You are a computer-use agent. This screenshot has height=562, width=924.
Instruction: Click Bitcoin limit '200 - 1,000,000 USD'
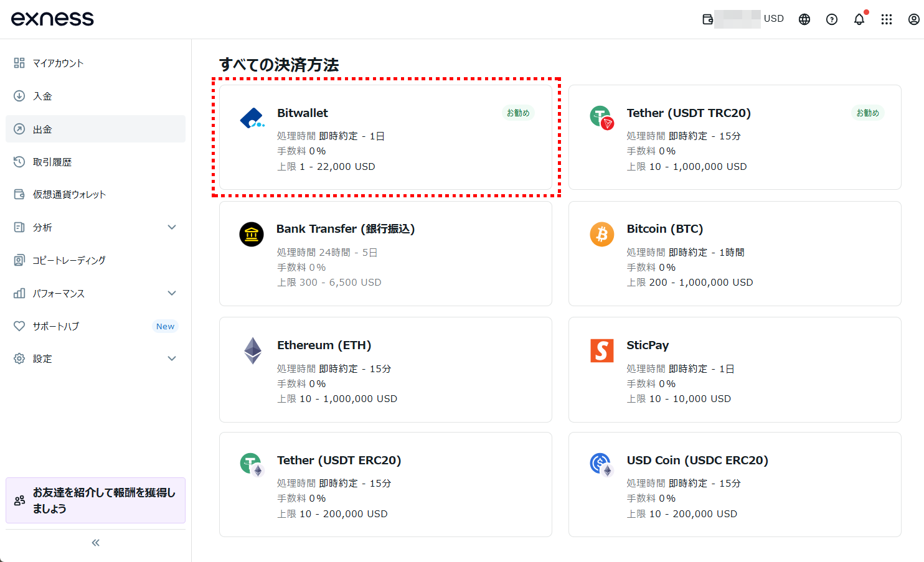(x=701, y=283)
